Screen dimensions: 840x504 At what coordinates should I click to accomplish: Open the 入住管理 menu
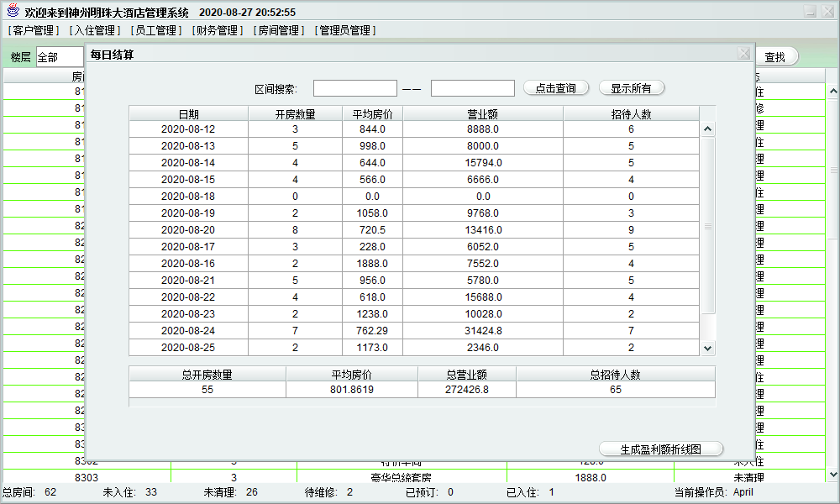point(95,30)
